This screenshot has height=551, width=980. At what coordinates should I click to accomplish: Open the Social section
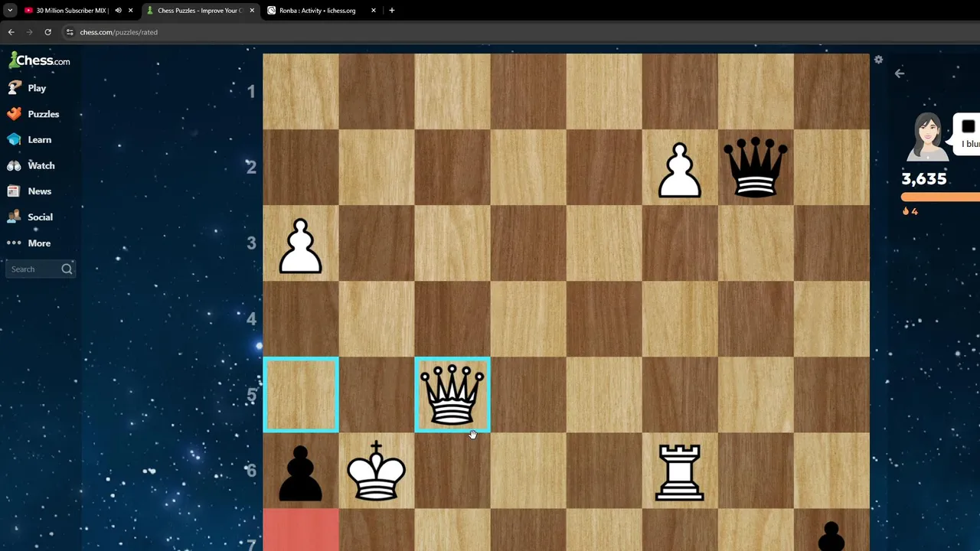click(41, 217)
